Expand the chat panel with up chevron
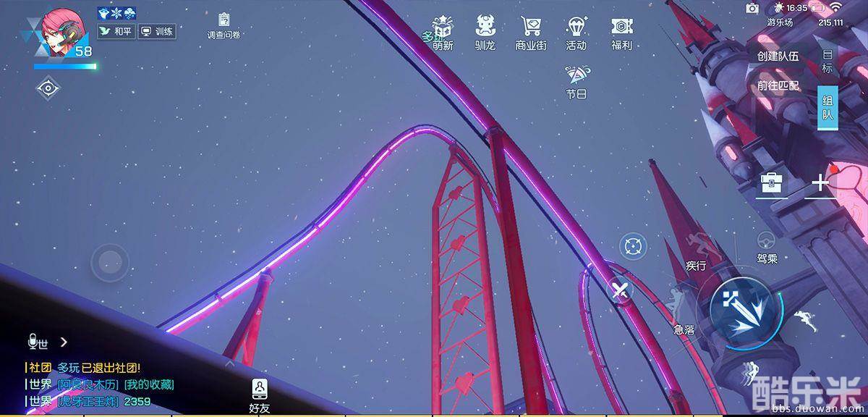The image size is (868, 417). tap(229, 363)
